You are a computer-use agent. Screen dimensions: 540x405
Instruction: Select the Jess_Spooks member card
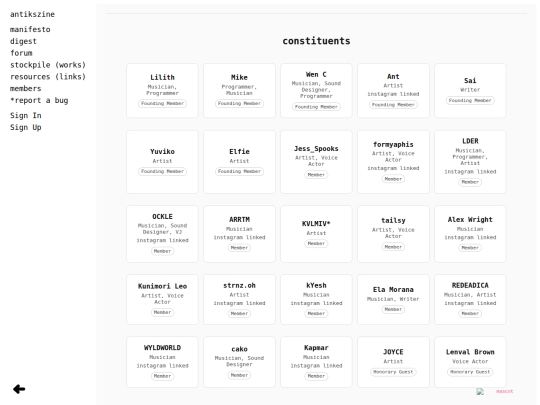tap(316, 162)
